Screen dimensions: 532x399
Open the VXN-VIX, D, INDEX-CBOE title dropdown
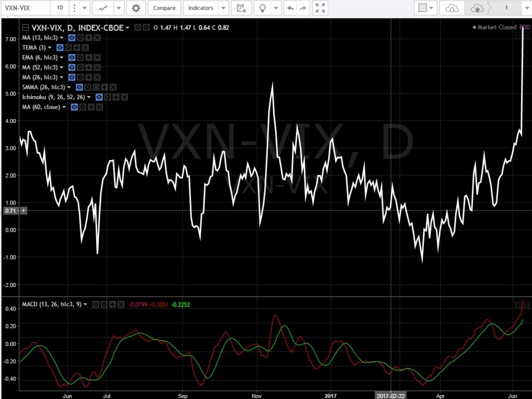pos(128,28)
